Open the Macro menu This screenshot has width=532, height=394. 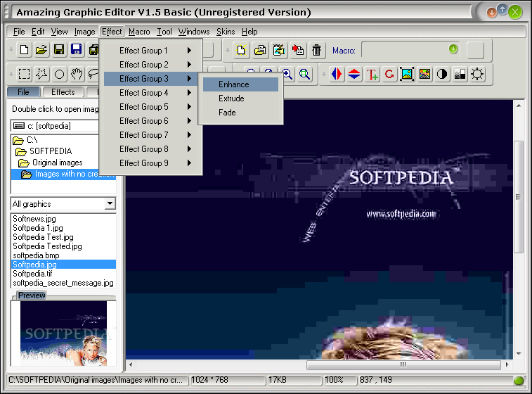[x=139, y=32]
